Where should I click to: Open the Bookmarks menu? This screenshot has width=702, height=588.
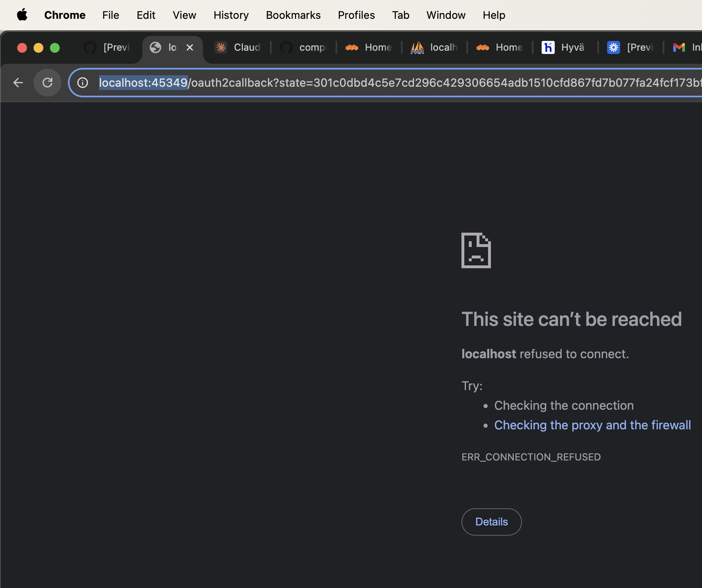coord(293,15)
